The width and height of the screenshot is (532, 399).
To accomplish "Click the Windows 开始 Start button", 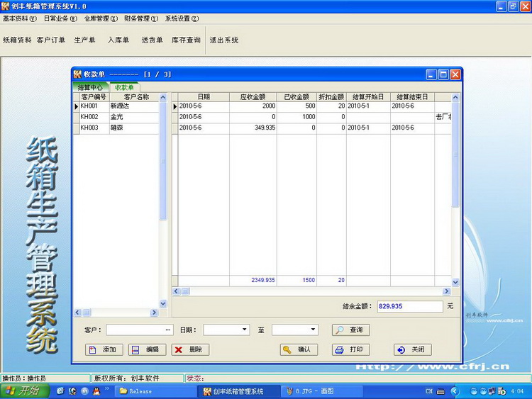I will point(23,391).
